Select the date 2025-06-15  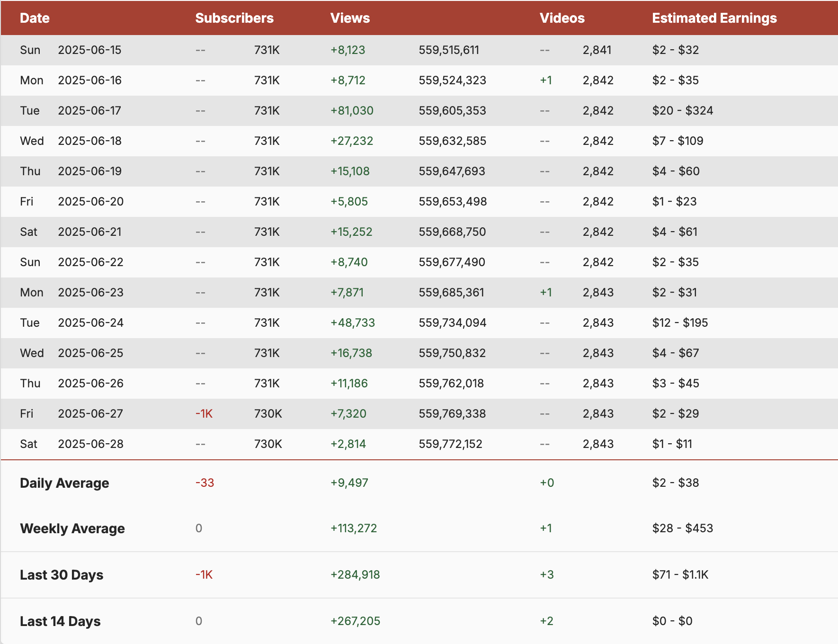click(x=89, y=50)
